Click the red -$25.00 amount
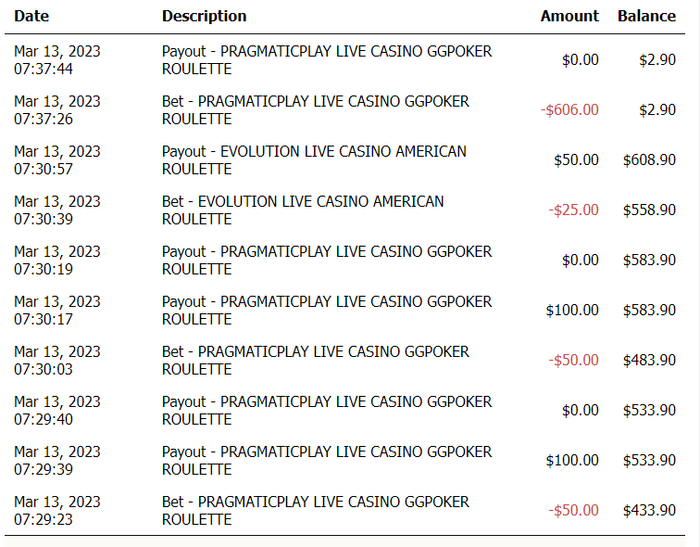This screenshot has height=547, width=700. coord(574,210)
